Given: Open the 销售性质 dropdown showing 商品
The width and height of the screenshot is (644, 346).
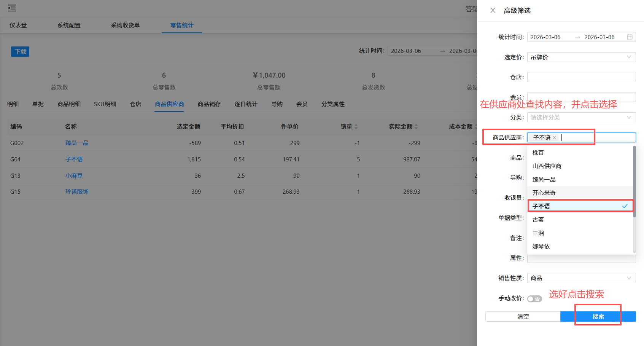Looking at the screenshot, I should pyautogui.click(x=581, y=278).
